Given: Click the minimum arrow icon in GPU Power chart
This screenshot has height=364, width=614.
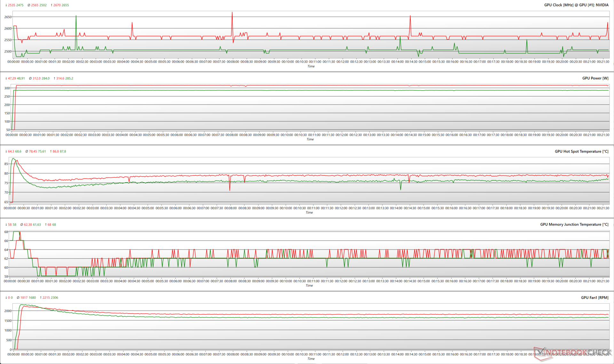Looking at the screenshot, I should point(6,78).
